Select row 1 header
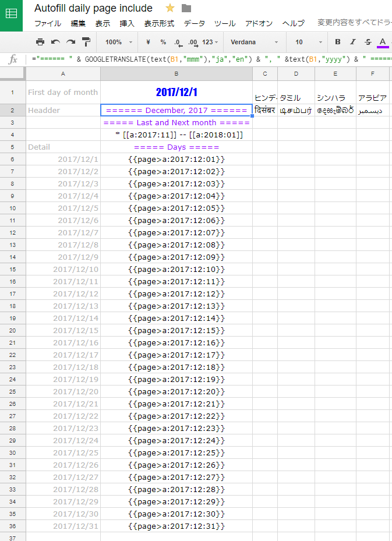 pyautogui.click(x=13, y=92)
